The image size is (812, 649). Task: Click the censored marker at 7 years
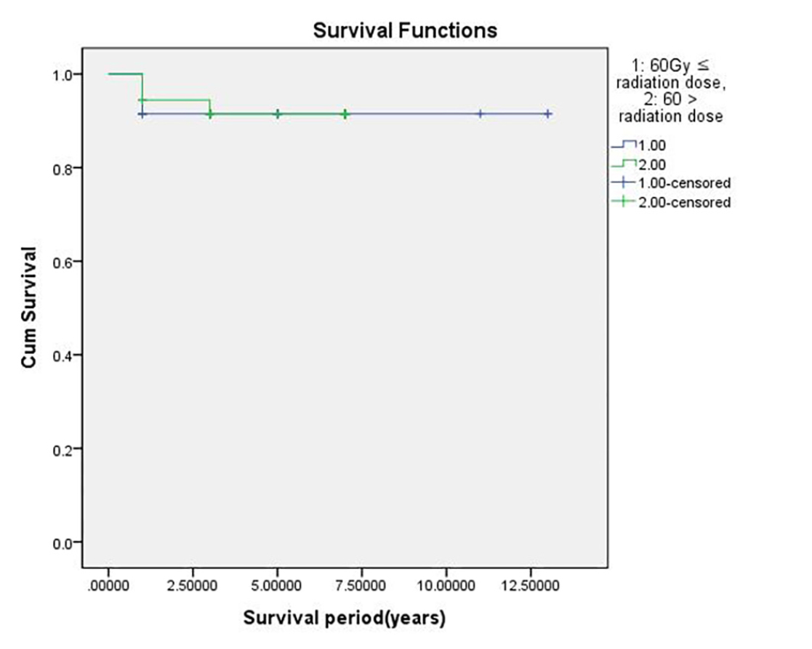pyautogui.click(x=345, y=114)
